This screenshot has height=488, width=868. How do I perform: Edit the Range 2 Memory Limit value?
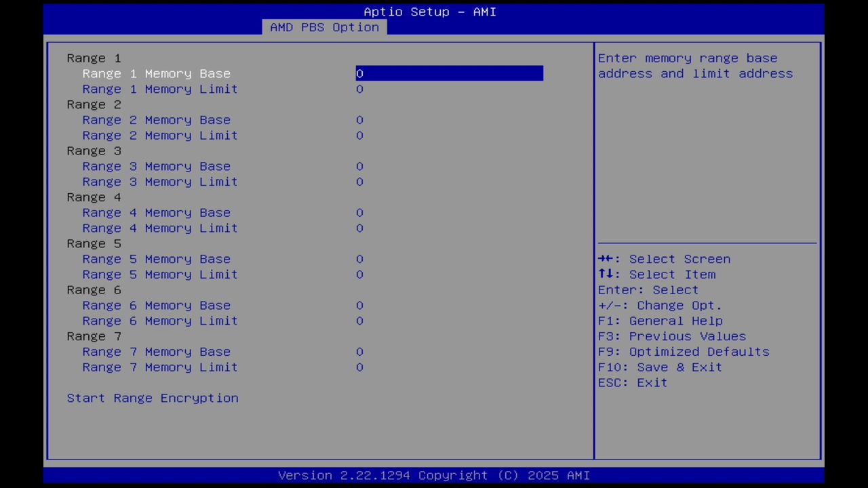pyautogui.click(x=159, y=135)
